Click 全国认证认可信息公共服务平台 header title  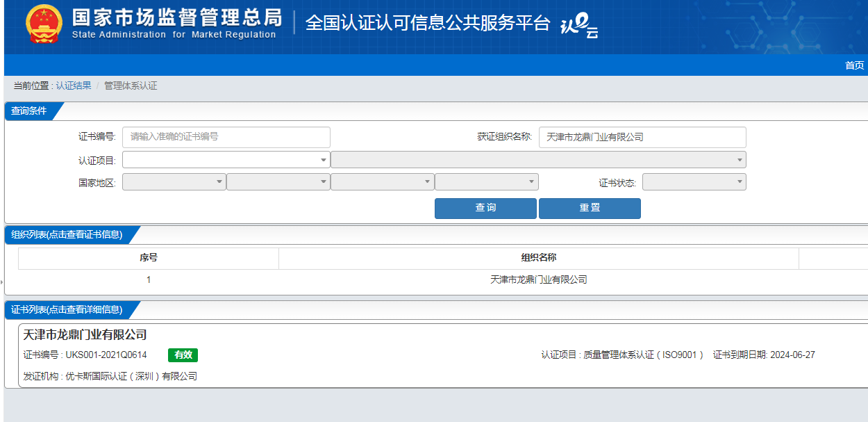[x=428, y=23]
